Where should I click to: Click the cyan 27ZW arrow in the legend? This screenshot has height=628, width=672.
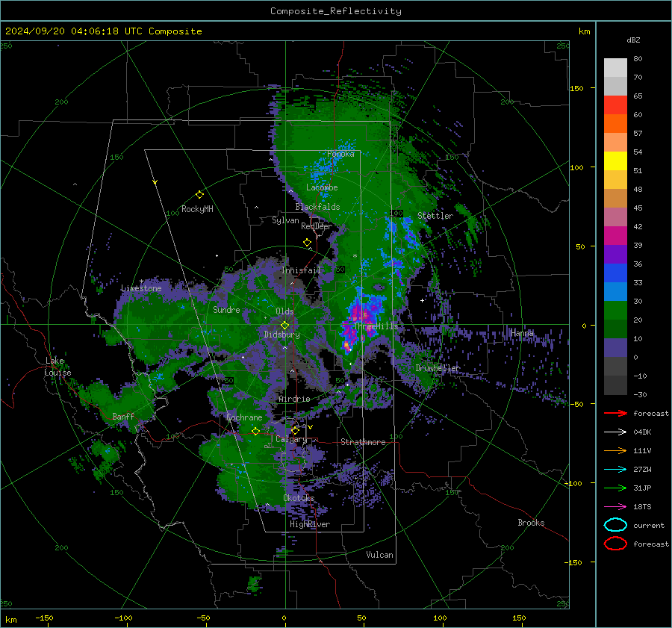615,470
